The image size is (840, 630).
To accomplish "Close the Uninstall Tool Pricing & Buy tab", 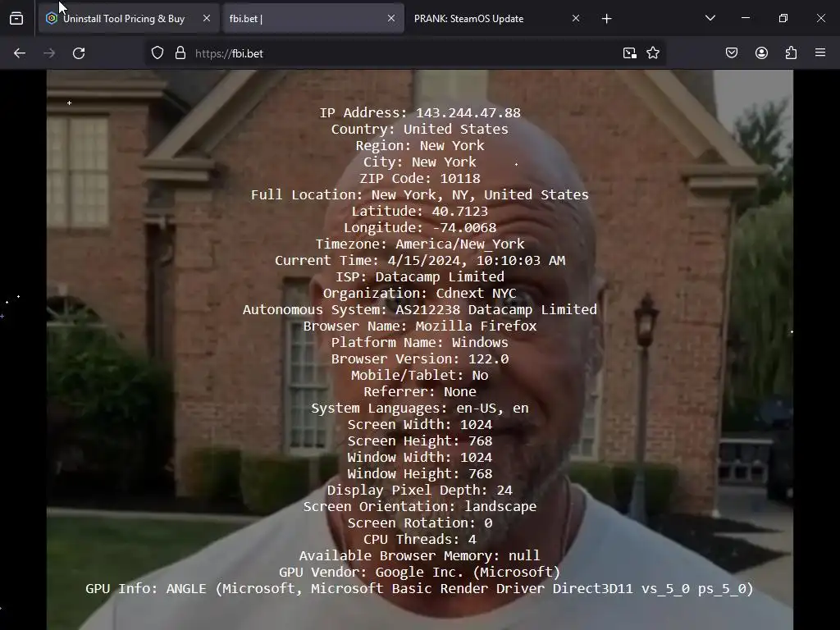I will click(207, 18).
